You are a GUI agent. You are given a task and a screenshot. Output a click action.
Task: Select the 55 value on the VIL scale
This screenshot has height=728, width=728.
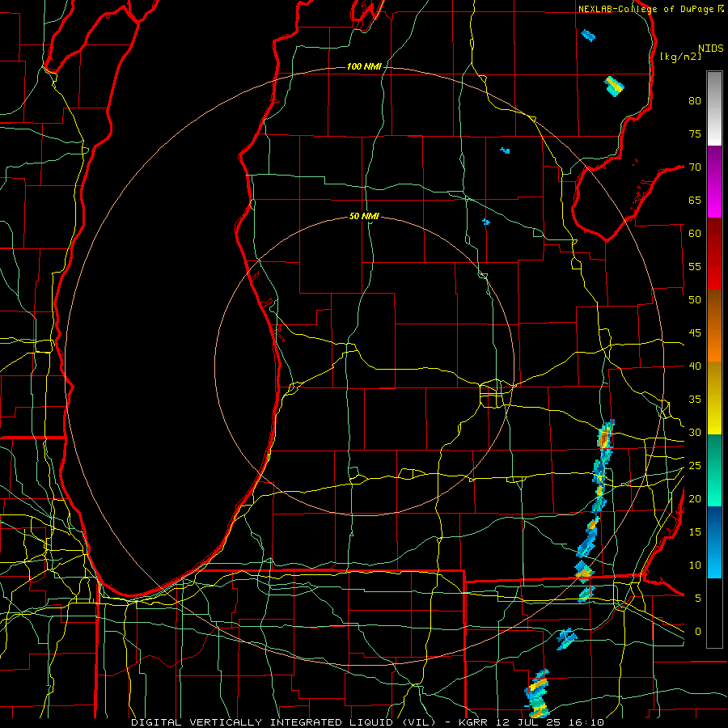coord(695,267)
